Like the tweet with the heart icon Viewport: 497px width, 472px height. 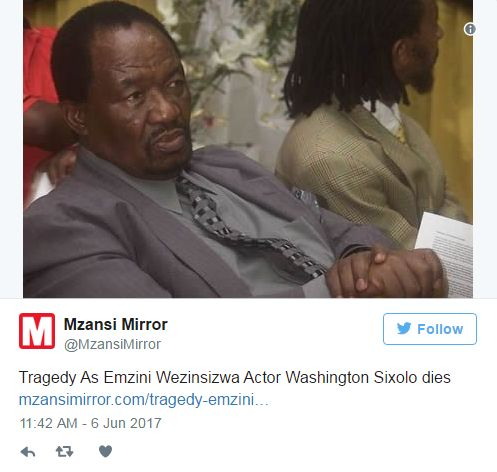click(x=105, y=451)
